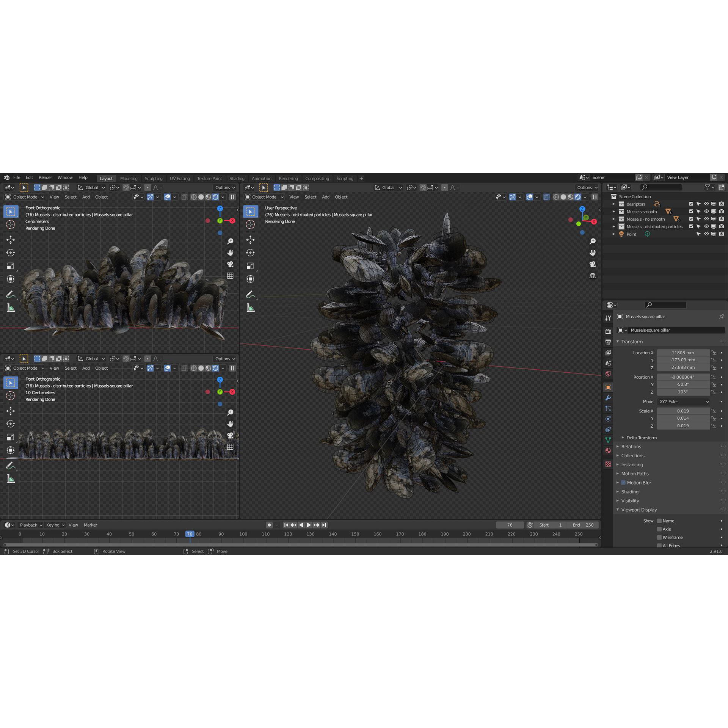Switch to the Shading workspace tab
This screenshot has width=728, height=728.
(237, 179)
